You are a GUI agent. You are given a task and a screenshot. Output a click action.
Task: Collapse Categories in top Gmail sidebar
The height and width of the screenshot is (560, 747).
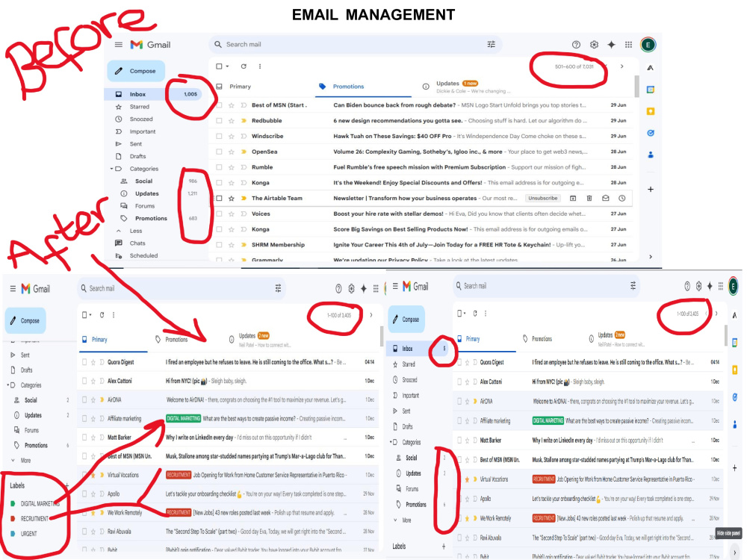pyautogui.click(x=111, y=169)
